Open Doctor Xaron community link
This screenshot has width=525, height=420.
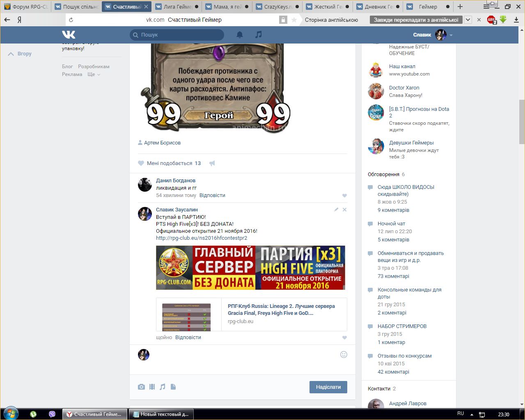pyautogui.click(x=404, y=88)
